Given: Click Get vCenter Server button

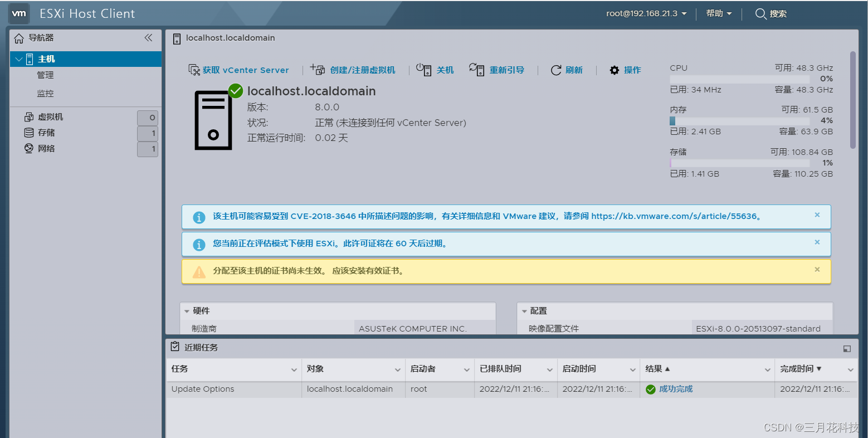Looking at the screenshot, I should coord(238,70).
